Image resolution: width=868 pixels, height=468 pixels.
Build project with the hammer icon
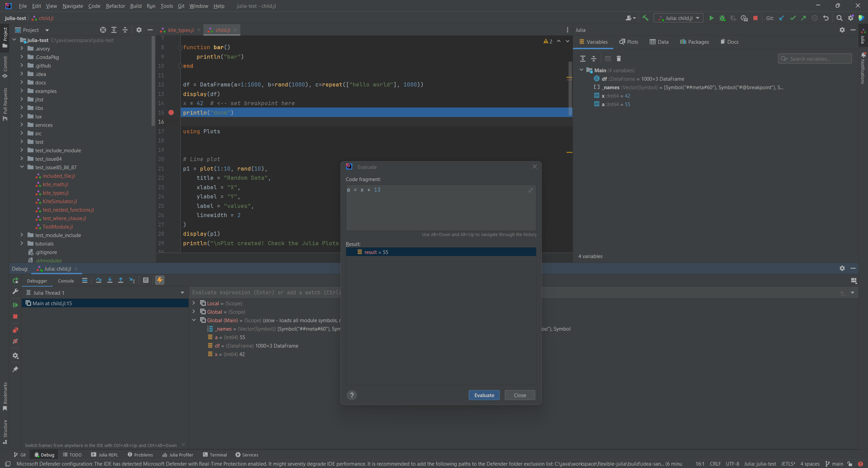click(x=645, y=18)
